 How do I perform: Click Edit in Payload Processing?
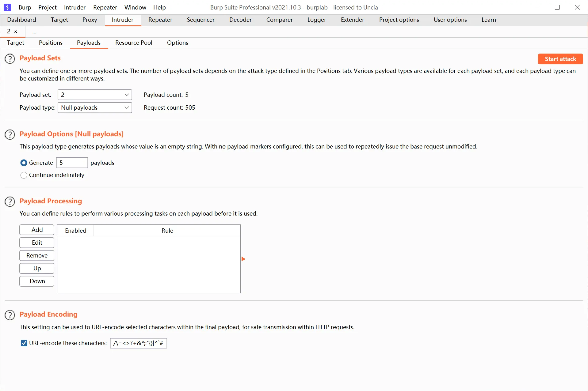point(37,243)
